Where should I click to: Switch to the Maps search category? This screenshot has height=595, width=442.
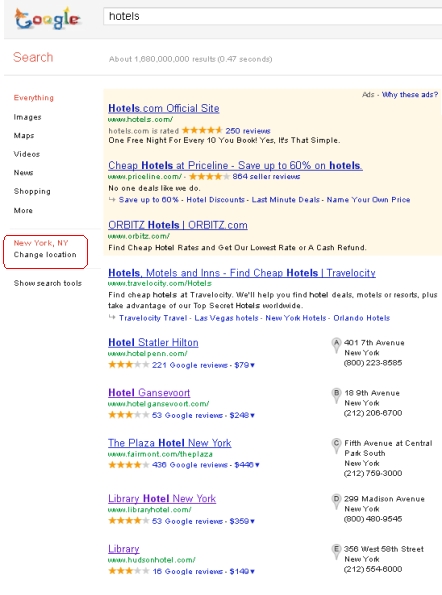coord(24,135)
